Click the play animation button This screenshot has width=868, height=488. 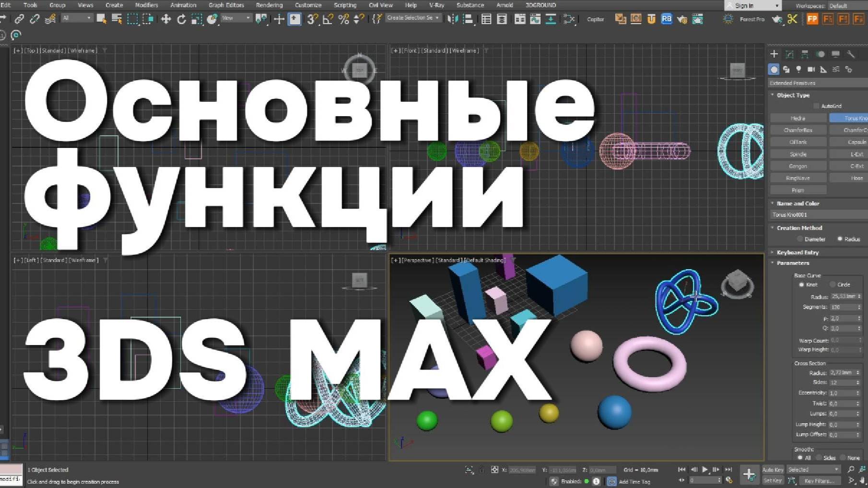pos(704,470)
